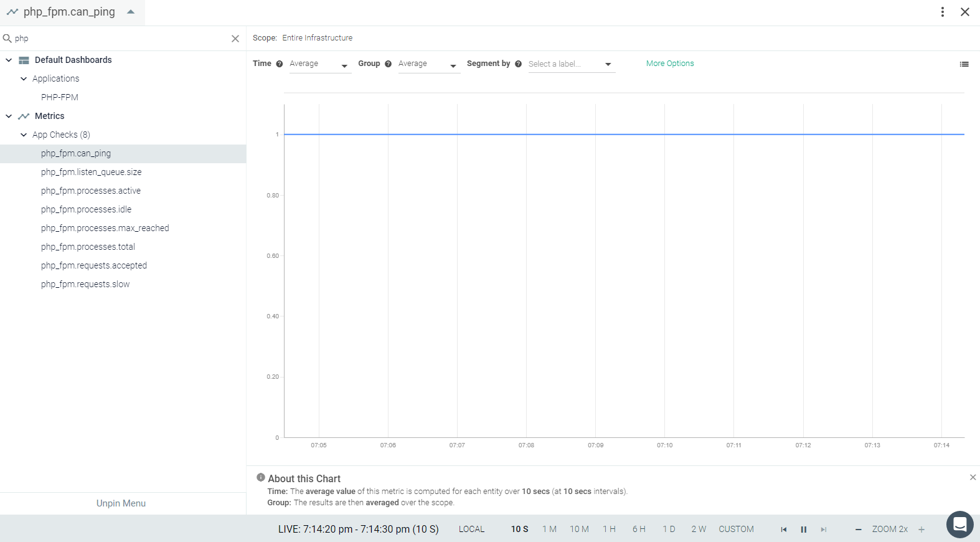The image size is (980, 542).
Task: Select the 1 H time interval
Action: 609,530
